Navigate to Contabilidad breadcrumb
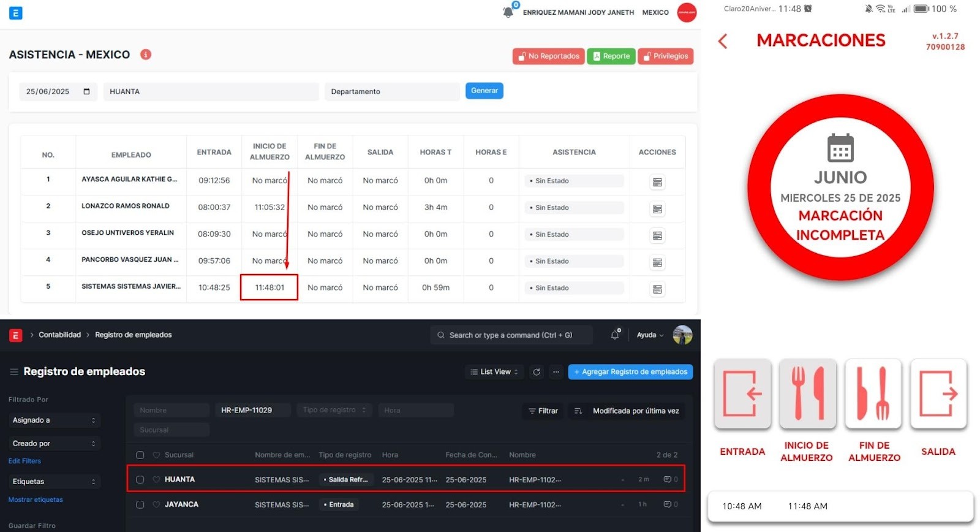 [59, 335]
